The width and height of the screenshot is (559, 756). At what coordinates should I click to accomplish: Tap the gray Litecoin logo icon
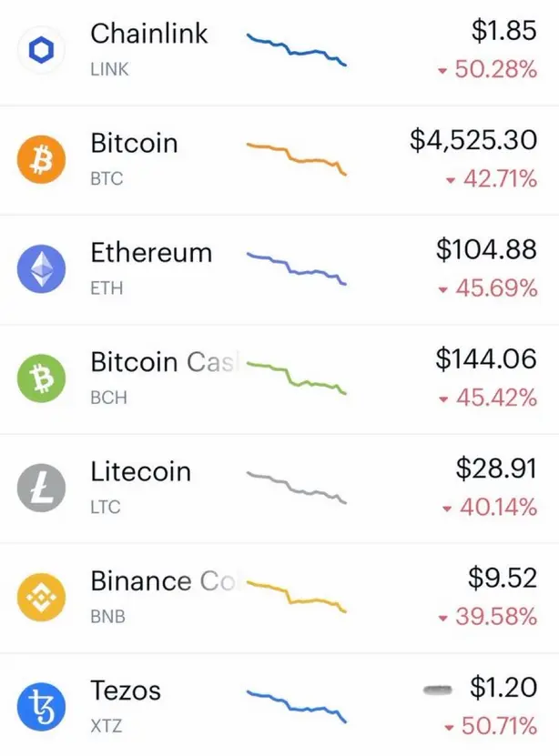click(x=41, y=488)
